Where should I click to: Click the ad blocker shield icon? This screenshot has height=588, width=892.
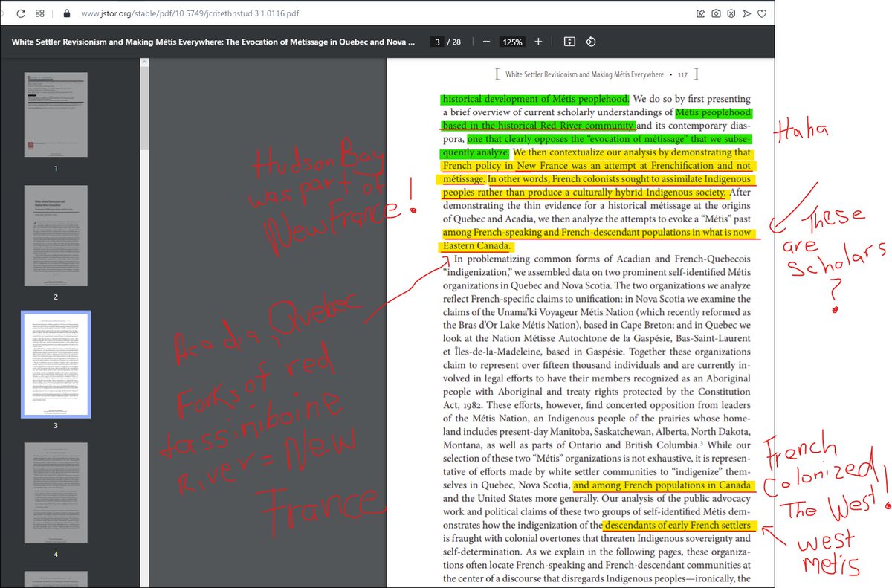(731, 13)
